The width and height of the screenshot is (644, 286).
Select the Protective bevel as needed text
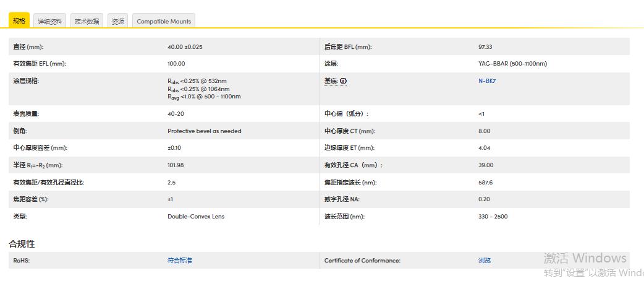[x=205, y=131]
